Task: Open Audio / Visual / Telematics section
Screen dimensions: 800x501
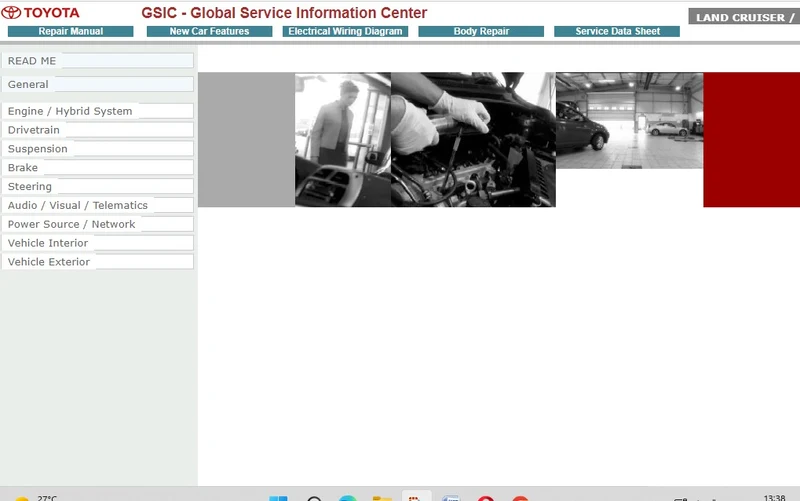Action: [97, 206]
